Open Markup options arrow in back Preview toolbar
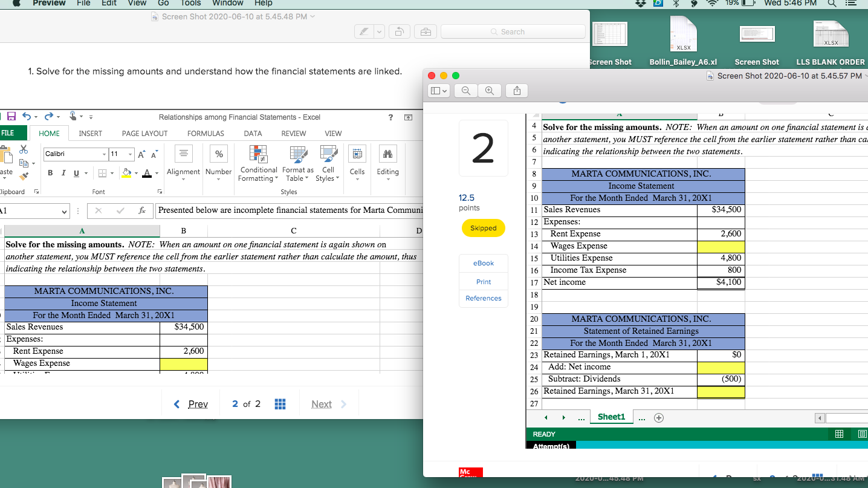 pos(380,31)
